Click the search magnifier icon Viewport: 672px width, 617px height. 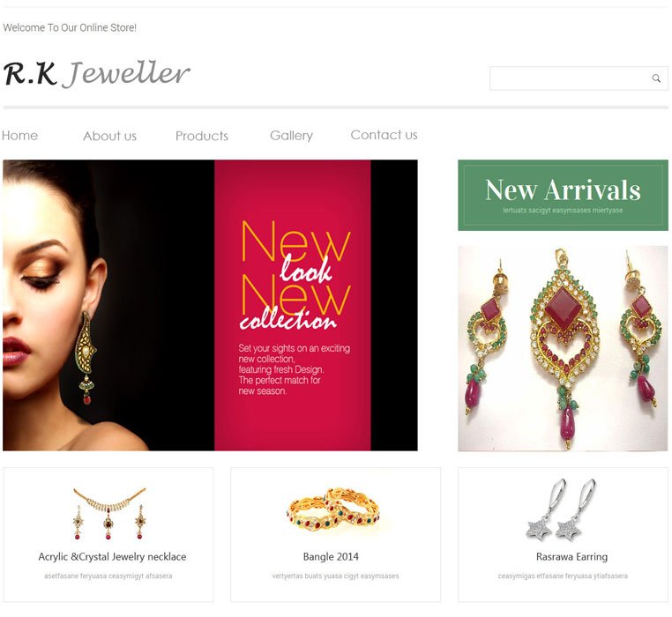coord(656,78)
